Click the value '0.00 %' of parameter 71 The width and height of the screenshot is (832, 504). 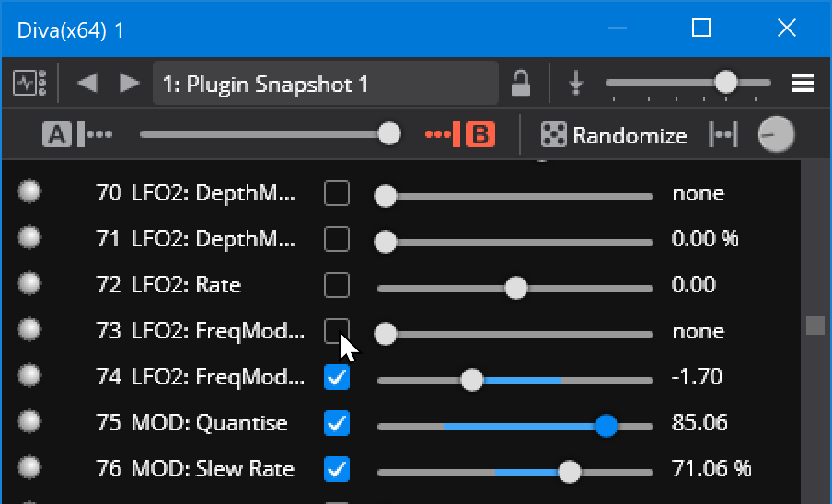(x=705, y=239)
